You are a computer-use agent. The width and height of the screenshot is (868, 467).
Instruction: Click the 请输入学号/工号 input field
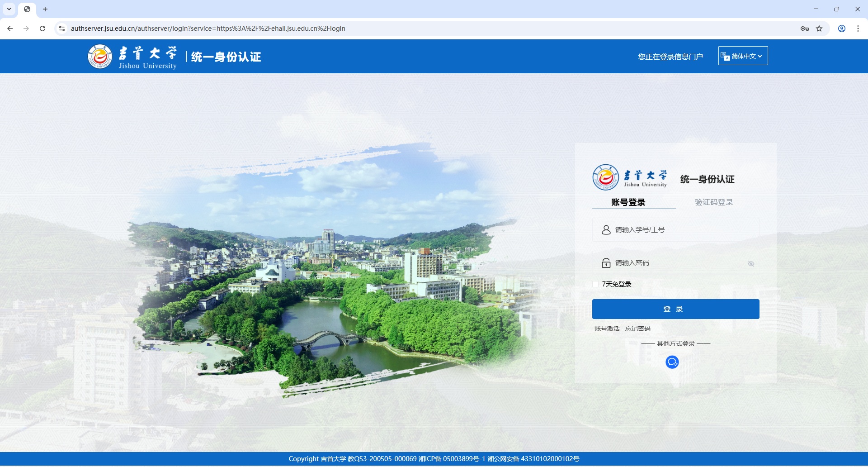click(x=675, y=229)
